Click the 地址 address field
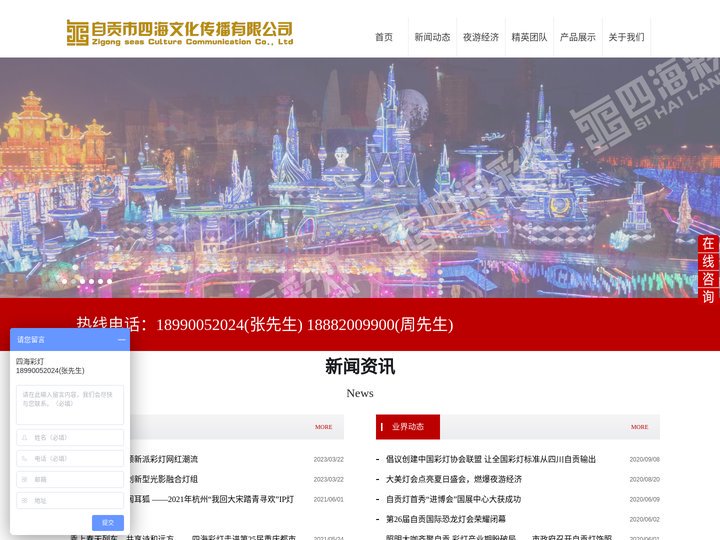Image resolution: width=720 pixels, height=540 pixels. point(70,501)
